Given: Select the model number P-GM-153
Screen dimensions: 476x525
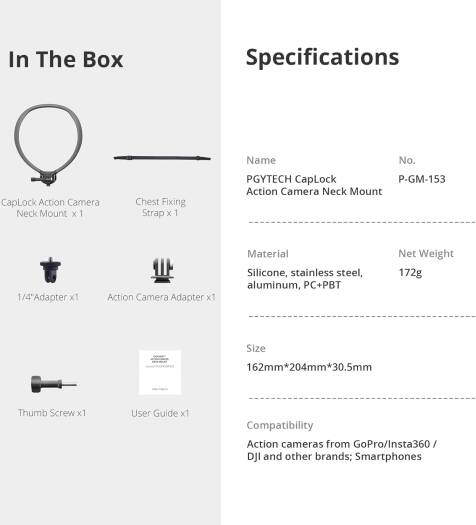Looking at the screenshot, I should tap(422, 179).
